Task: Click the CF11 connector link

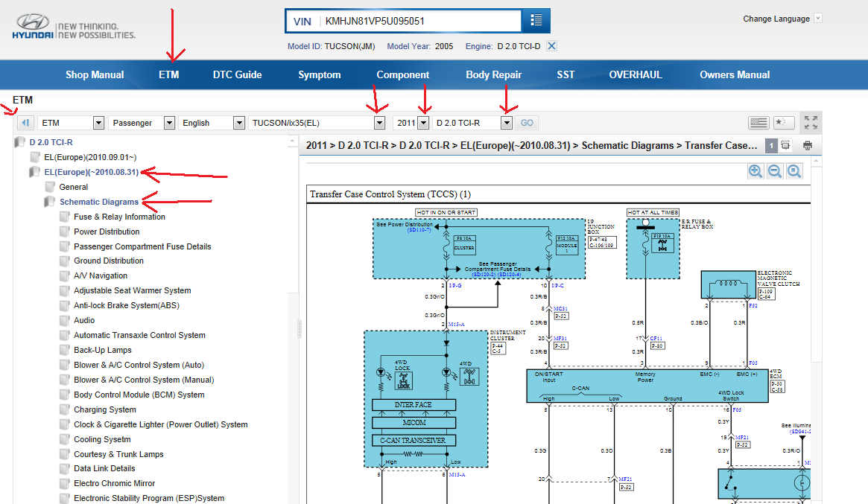Action: [x=656, y=338]
